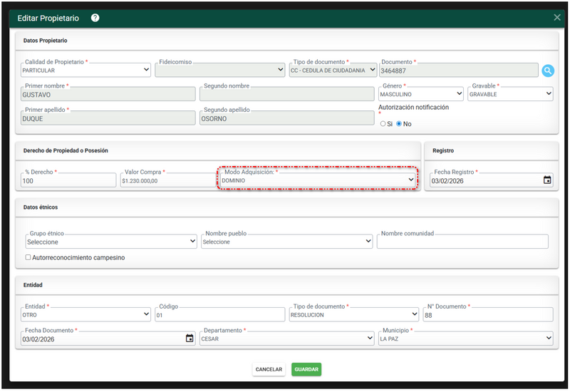Click the N° Documento field 88
The image size is (570, 392).
[x=488, y=315]
